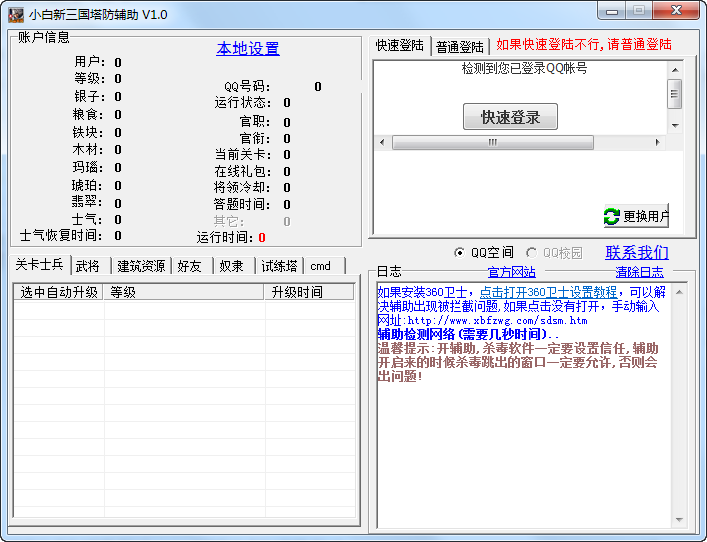Click the 答题时间 label
The image size is (707, 542).
pos(242,204)
